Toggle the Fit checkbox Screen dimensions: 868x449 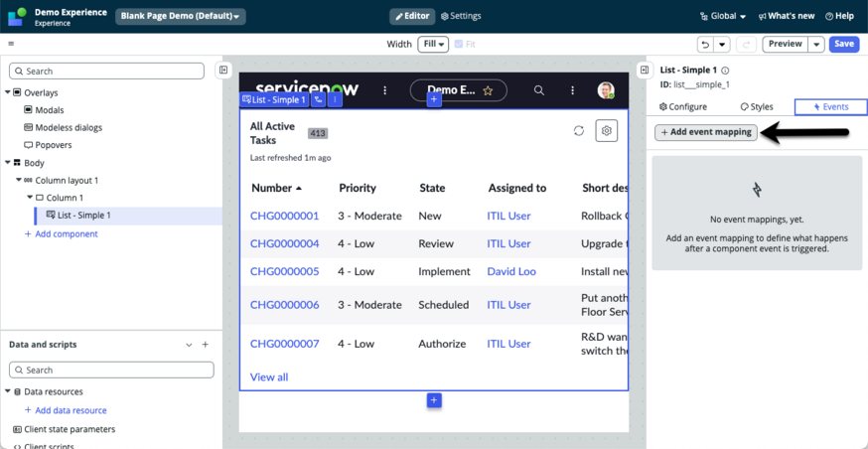click(x=459, y=45)
